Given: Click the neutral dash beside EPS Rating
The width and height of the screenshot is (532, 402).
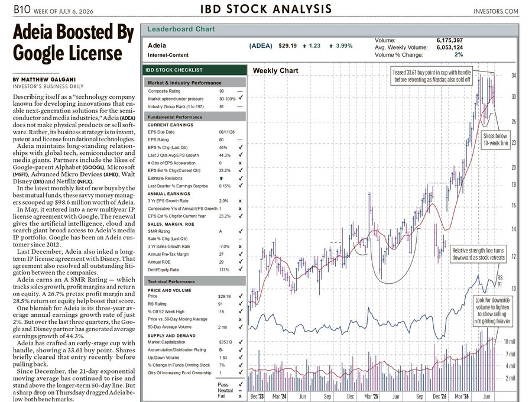Looking at the screenshot, I should (x=240, y=140).
